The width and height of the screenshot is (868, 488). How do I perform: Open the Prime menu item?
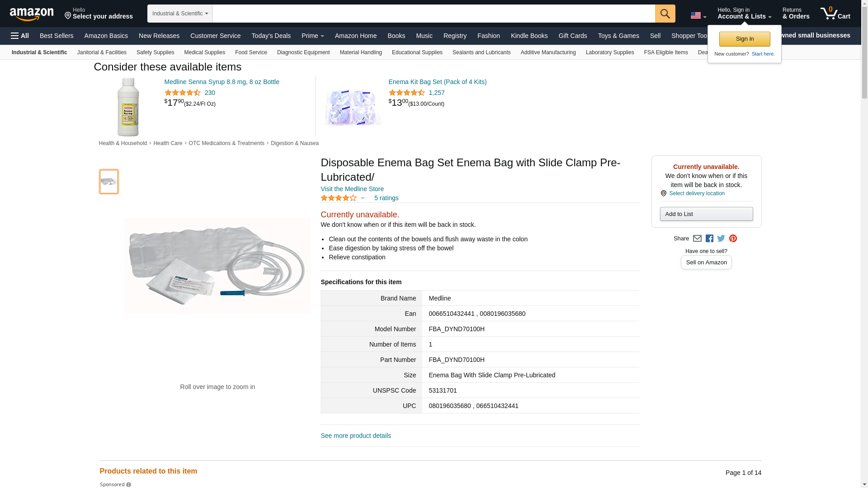pos(313,36)
